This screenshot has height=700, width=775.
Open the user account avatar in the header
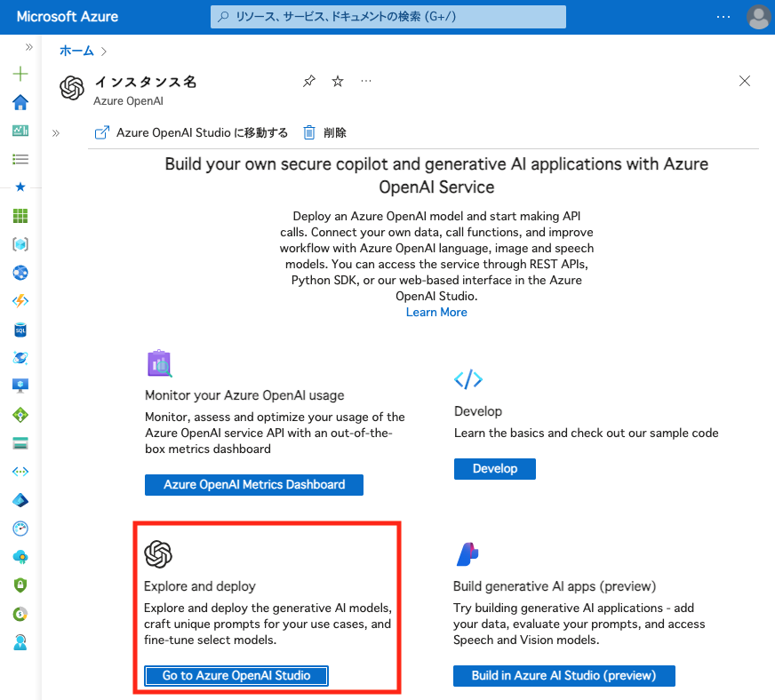[758, 17]
